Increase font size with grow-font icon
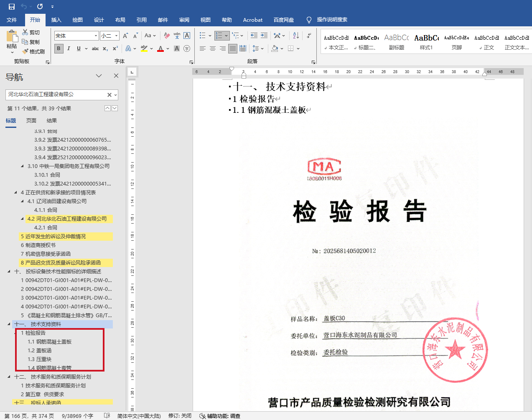This screenshot has width=532, height=420. [x=125, y=36]
